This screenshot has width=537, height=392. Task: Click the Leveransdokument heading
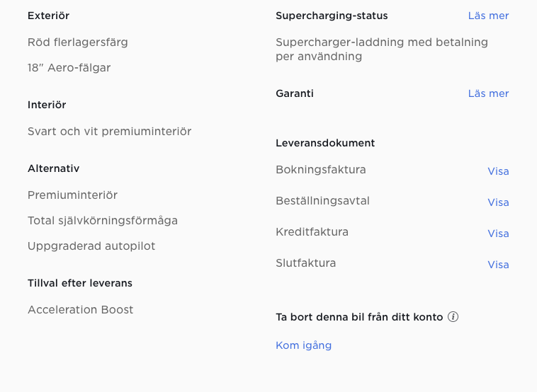point(325,143)
